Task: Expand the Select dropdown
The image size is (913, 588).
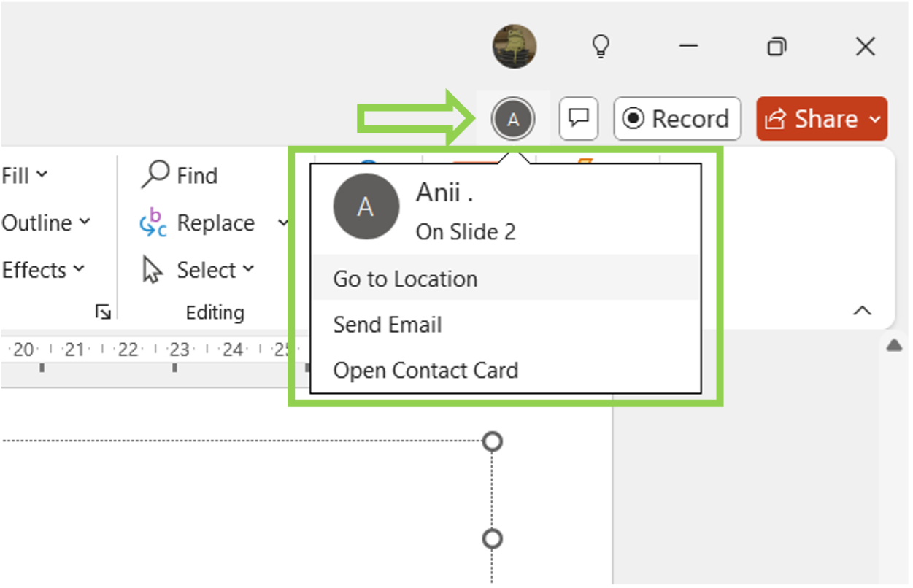Action: (x=249, y=269)
